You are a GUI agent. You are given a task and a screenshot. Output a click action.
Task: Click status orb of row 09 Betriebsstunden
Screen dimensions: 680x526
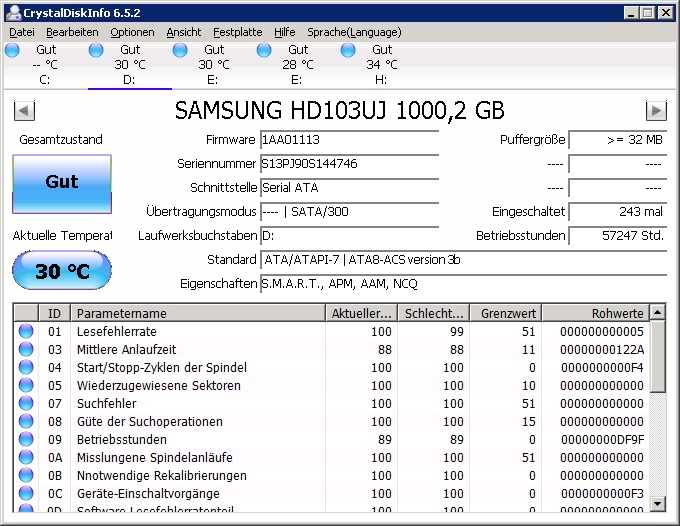[26, 439]
